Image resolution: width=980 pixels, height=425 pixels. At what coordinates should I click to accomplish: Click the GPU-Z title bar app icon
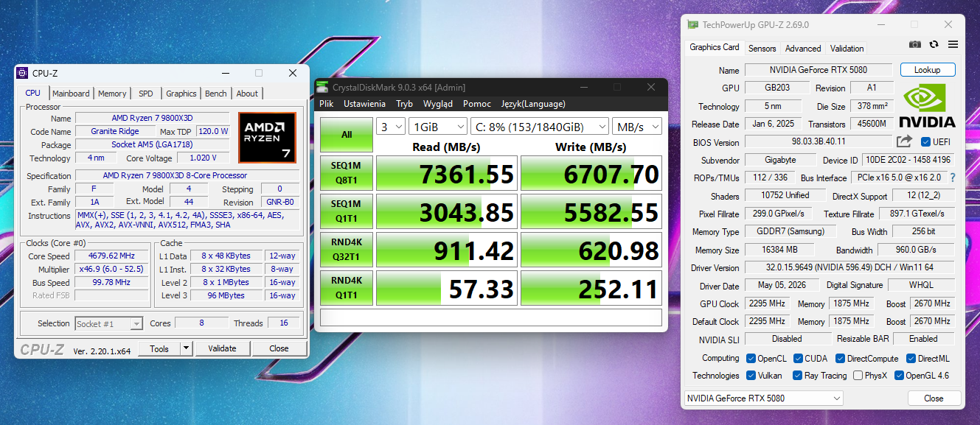[692, 24]
